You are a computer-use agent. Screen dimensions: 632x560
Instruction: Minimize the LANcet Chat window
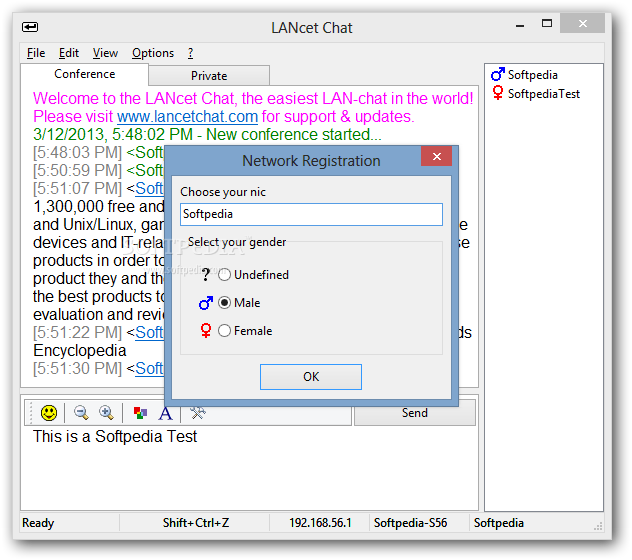tap(520, 25)
